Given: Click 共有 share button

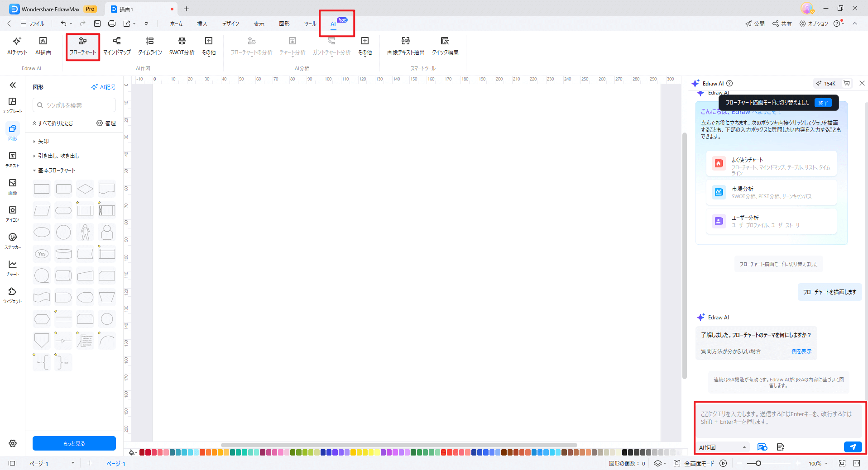Looking at the screenshot, I should [782, 24].
